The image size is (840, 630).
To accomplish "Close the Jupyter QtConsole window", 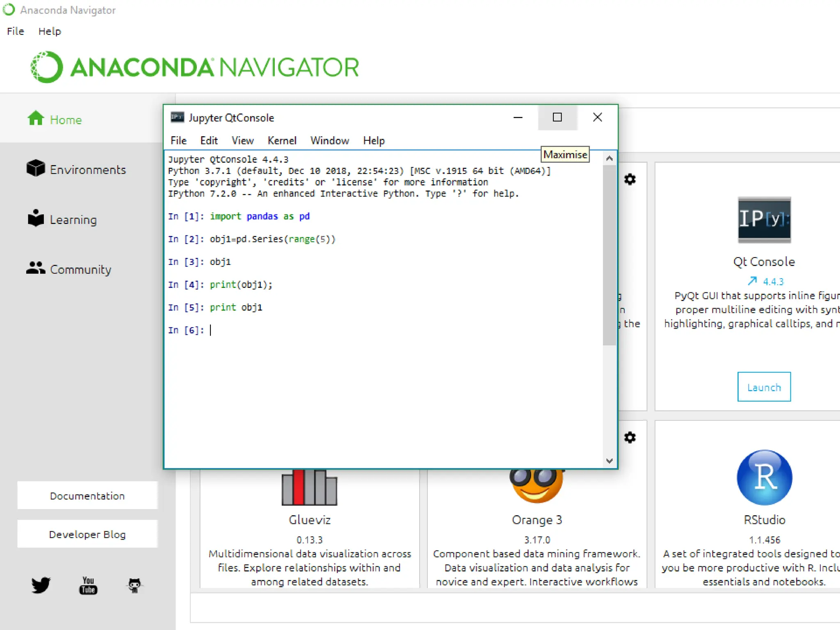I will 597,117.
